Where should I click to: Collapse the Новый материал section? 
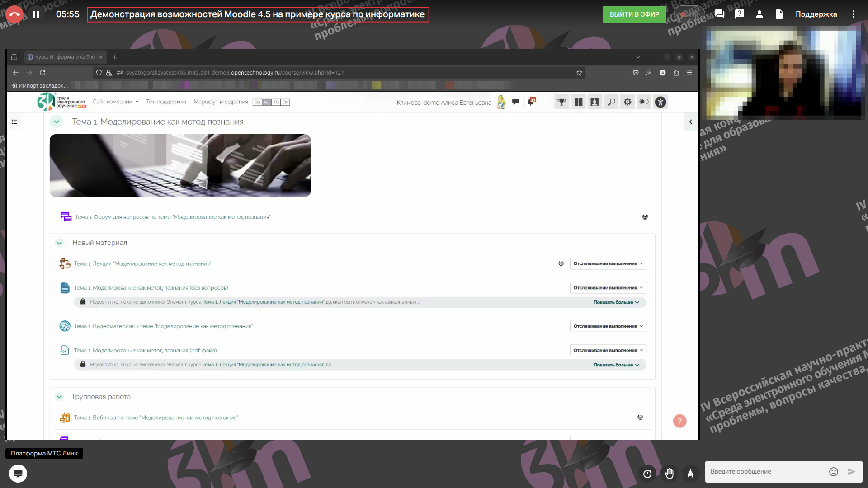[59, 243]
